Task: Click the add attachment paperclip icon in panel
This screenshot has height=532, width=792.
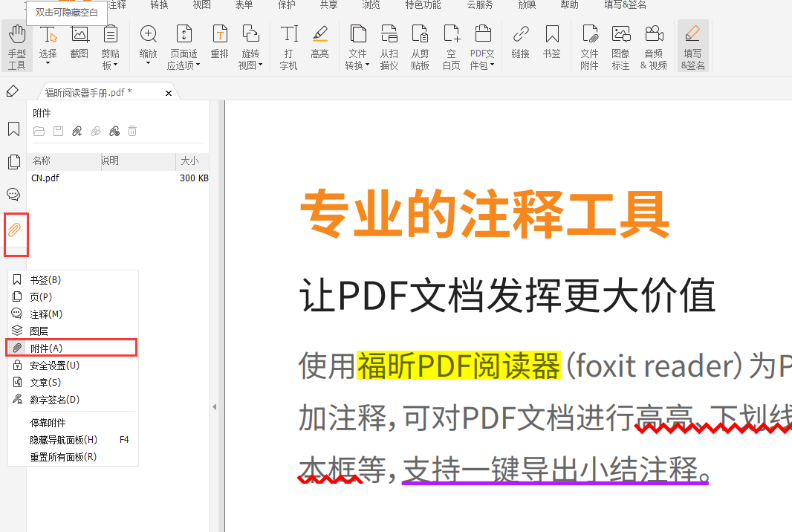Action: click(77, 132)
